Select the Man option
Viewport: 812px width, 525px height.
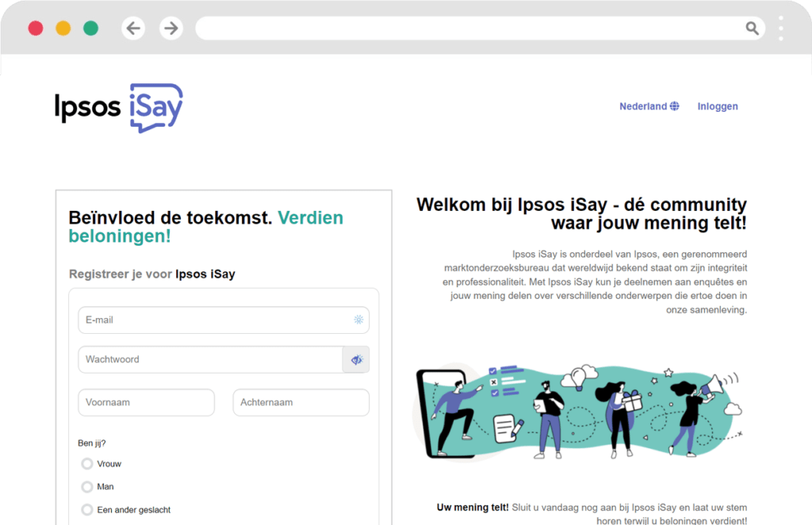[86, 486]
